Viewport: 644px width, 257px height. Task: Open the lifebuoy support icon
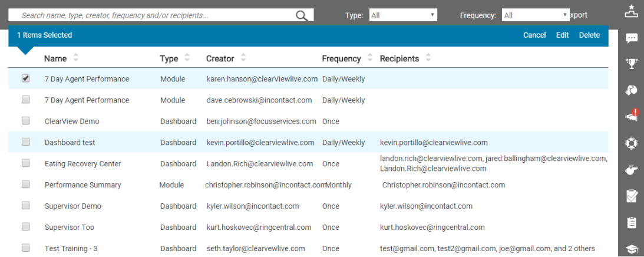[x=631, y=143]
